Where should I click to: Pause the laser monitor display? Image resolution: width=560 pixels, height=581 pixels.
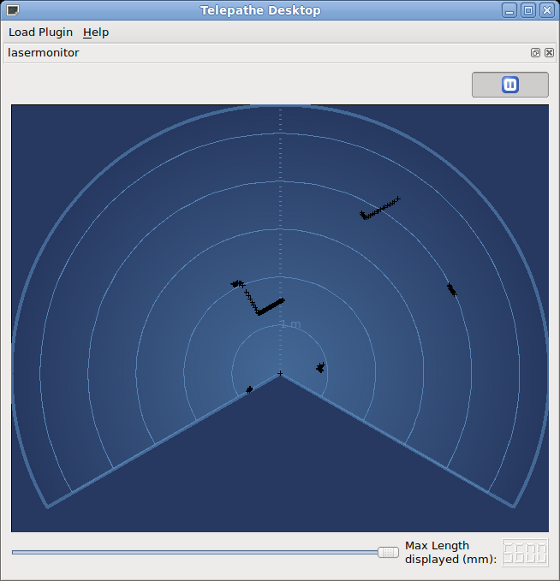point(510,85)
